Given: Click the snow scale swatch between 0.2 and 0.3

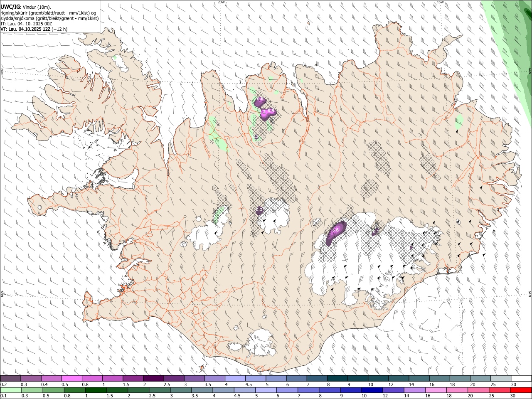Looking at the screenshot, I should (x=10, y=378).
